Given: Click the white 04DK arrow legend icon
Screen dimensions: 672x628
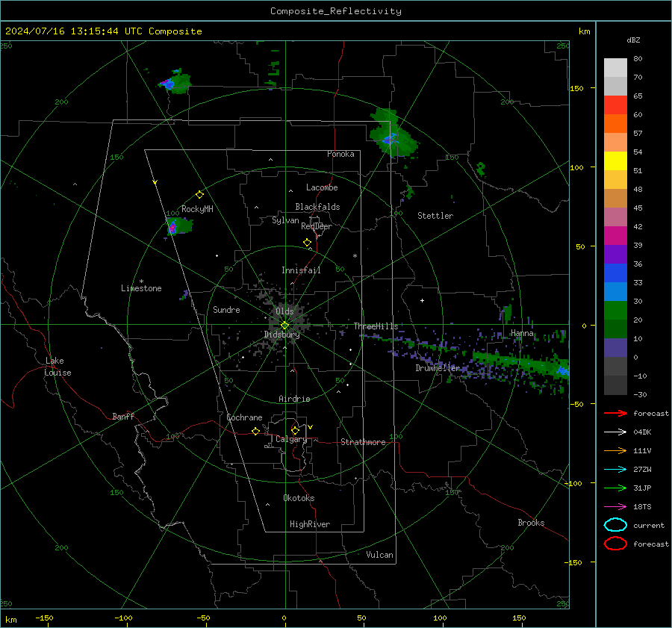Looking at the screenshot, I should click(x=615, y=432).
